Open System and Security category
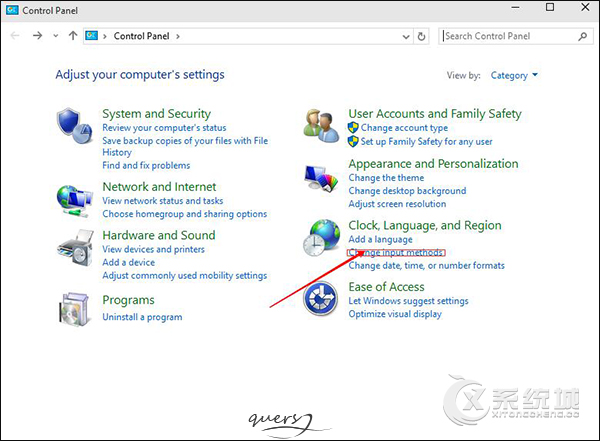This screenshot has height=441, width=600. coord(157,114)
